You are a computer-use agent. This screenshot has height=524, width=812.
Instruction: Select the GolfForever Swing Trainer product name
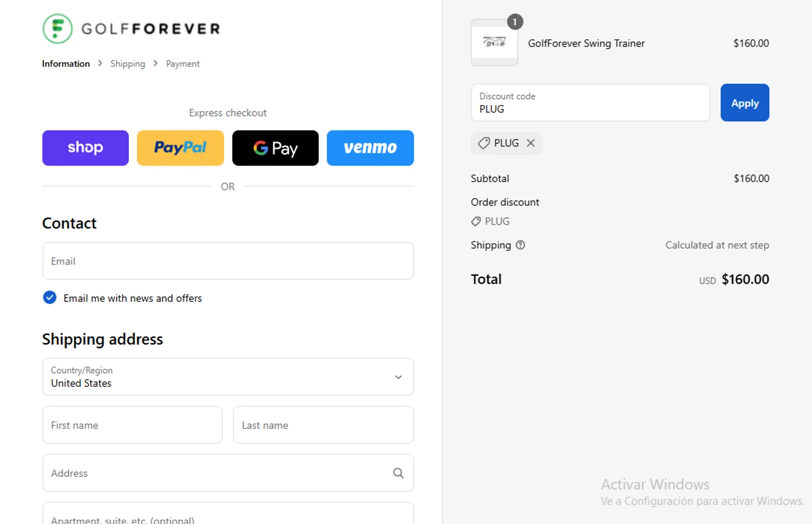pyautogui.click(x=586, y=43)
